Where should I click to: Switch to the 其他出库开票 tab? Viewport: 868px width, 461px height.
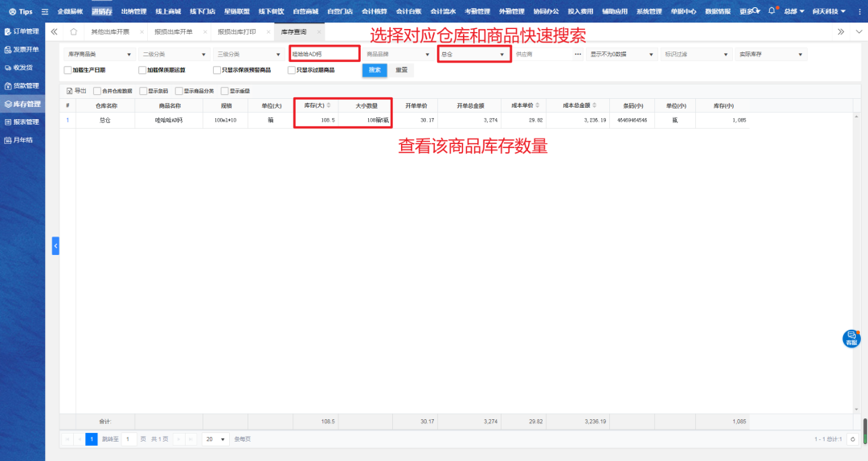109,31
